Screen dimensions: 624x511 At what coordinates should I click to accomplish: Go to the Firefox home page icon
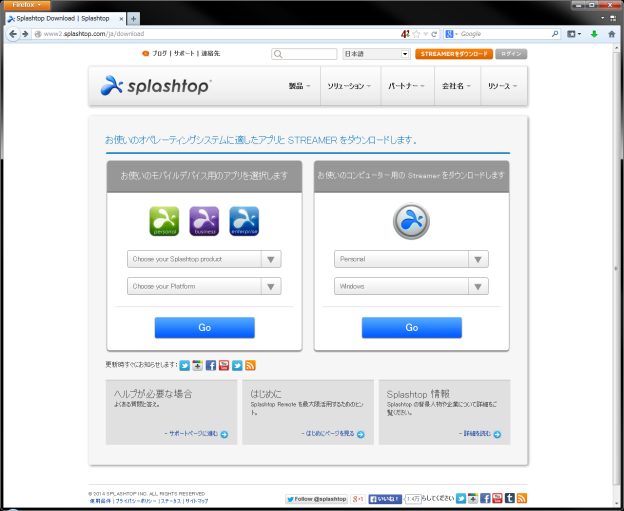point(612,34)
